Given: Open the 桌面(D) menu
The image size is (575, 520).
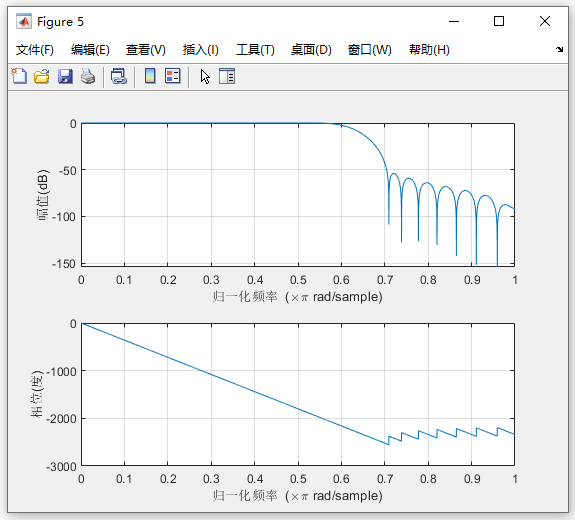Looking at the screenshot, I should [x=311, y=50].
